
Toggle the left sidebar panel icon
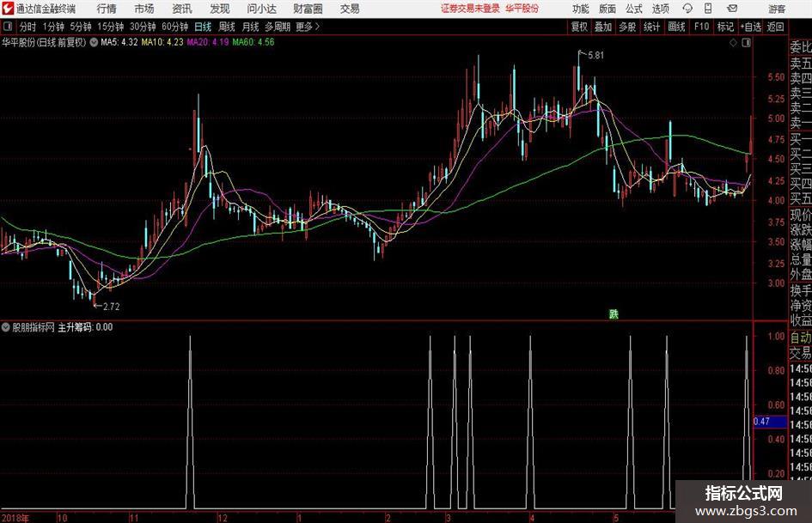click(x=8, y=27)
